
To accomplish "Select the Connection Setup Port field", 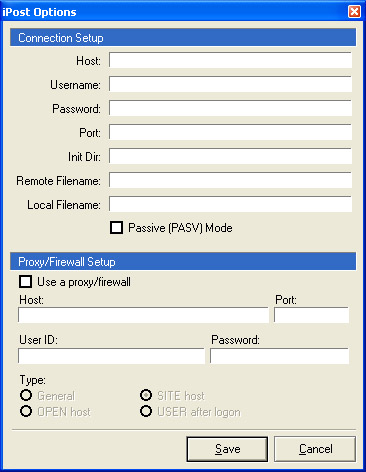I will 230,132.
